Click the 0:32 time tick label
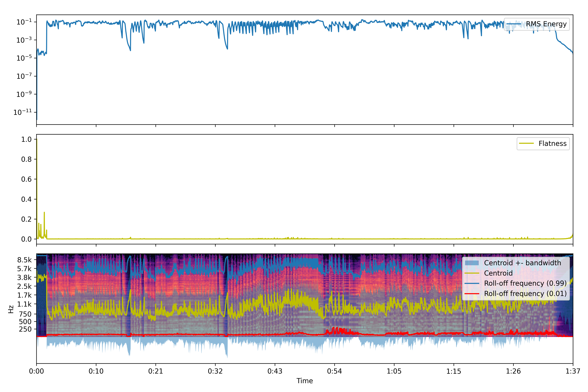This screenshot has height=392, width=588. coord(215,371)
